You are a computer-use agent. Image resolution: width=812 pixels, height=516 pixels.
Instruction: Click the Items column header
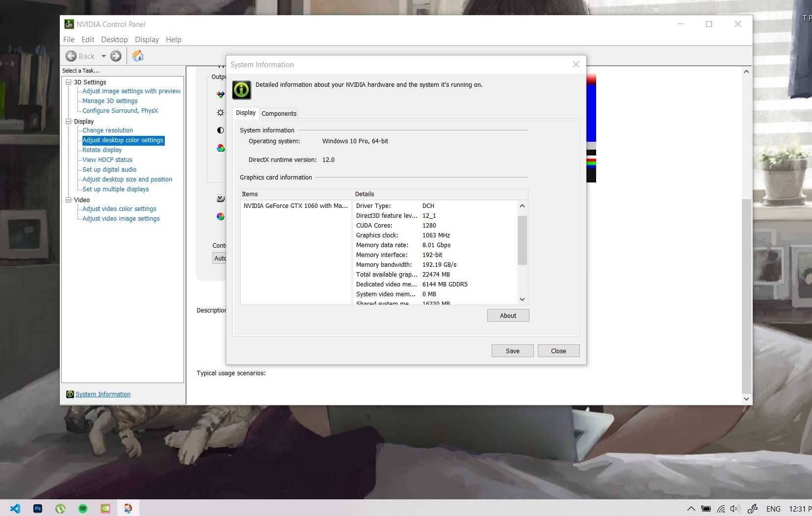[296, 194]
